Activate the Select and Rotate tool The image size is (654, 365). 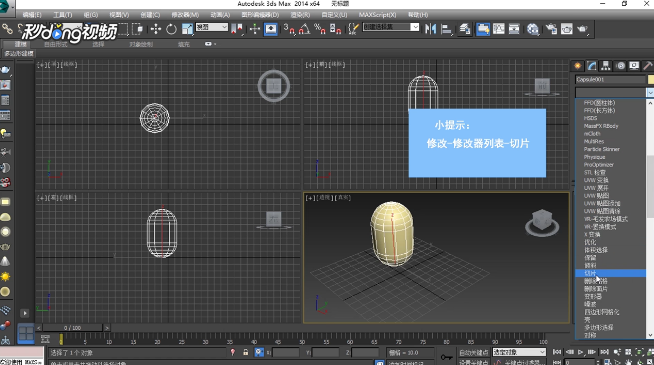[x=171, y=29]
